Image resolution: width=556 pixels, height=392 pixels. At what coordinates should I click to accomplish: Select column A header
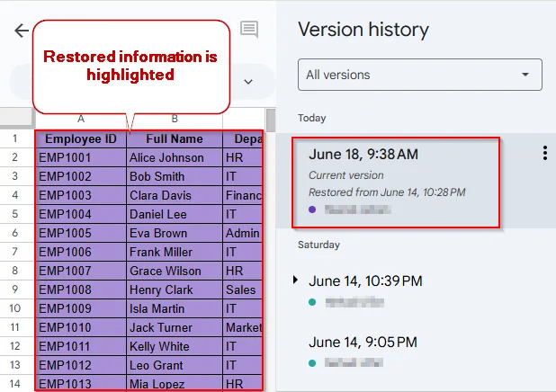(x=81, y=119)
